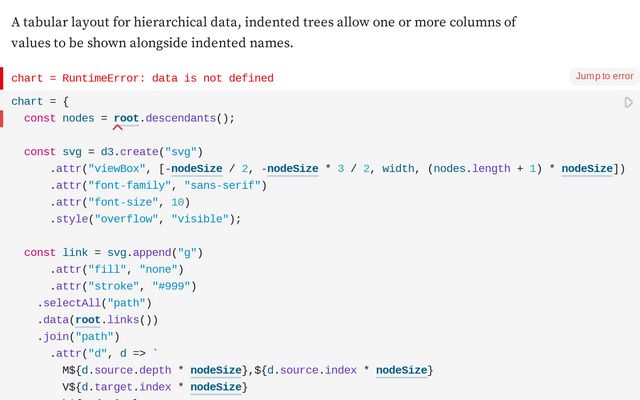Click root in the data(root.links()) line
Screen dimensions: 640x400
[88, 320]
